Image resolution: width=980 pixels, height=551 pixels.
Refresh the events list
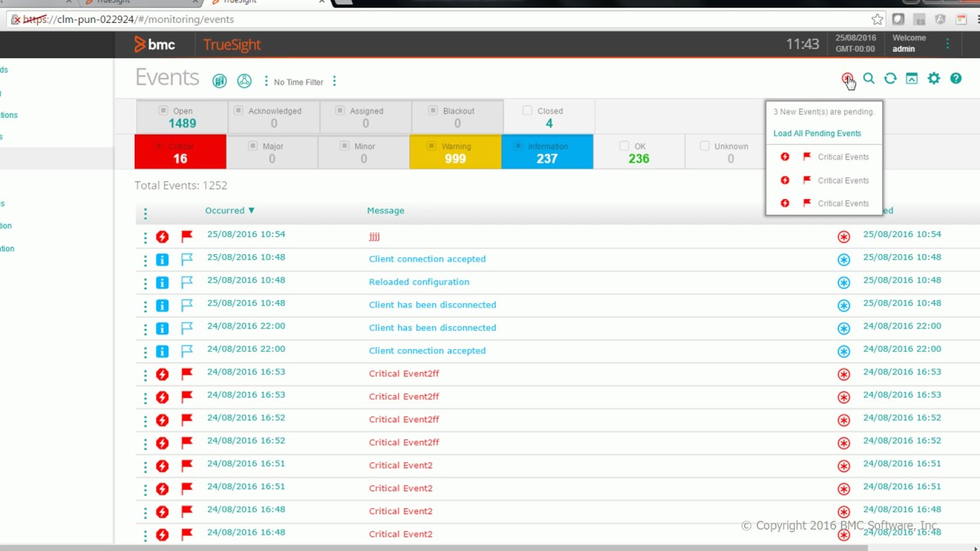[890, 78]
